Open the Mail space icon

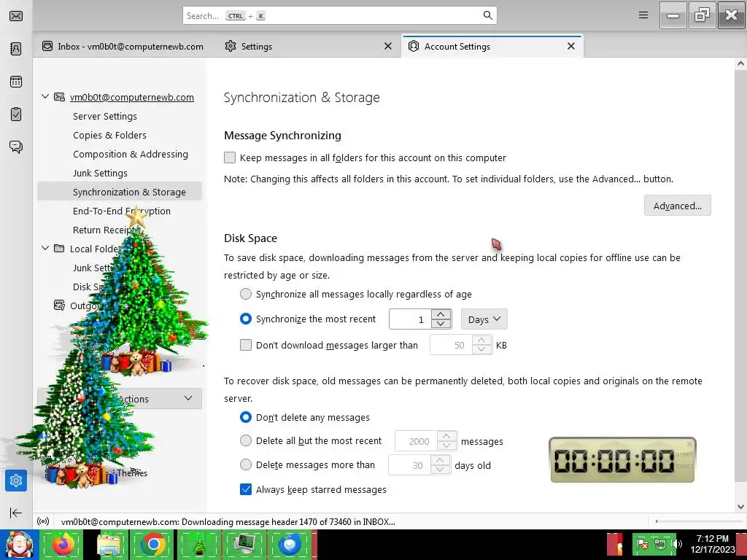[x=16, y=16]
